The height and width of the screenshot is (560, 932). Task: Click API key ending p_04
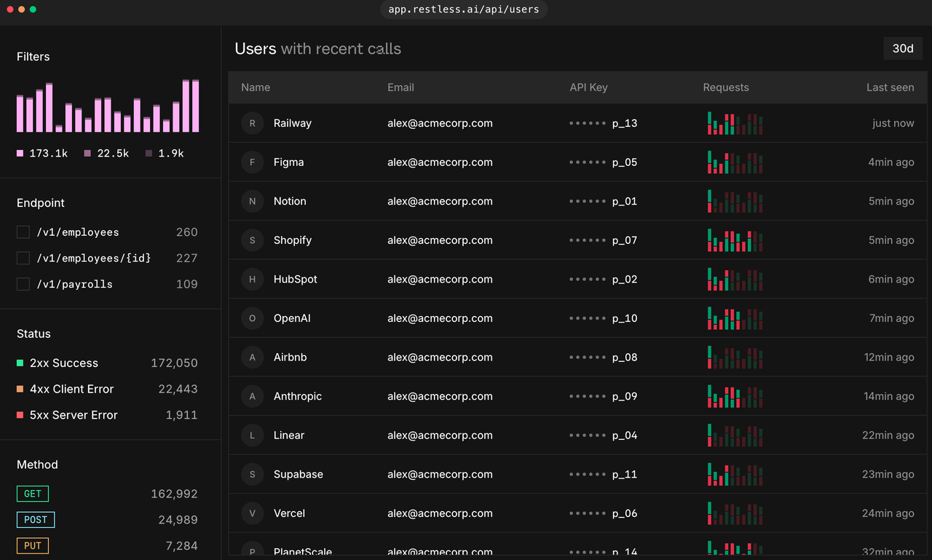(604, 435)
